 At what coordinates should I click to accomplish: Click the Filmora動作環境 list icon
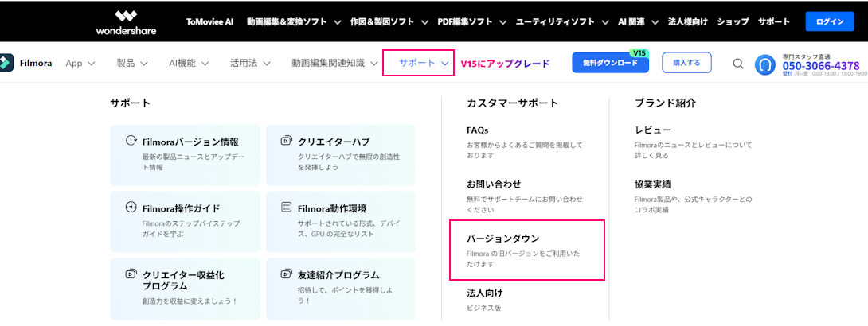(287, 208)
